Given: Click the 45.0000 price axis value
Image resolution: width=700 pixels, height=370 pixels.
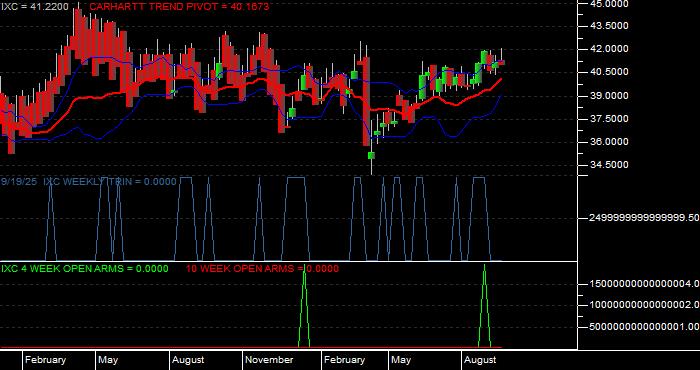Looking at the screenshot, I should coord(609,4).
